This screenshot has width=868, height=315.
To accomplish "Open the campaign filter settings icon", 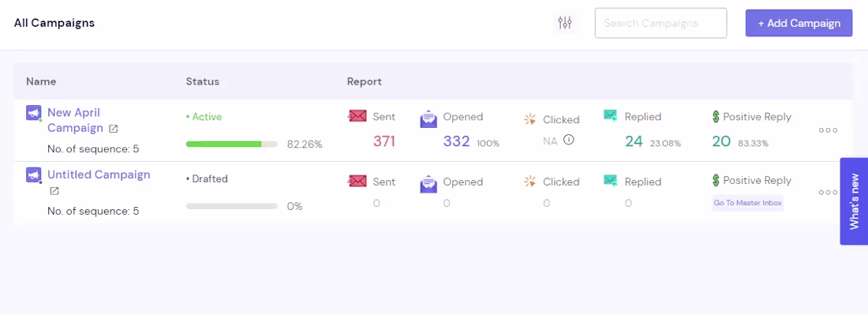I will click(x=565, y=23).
